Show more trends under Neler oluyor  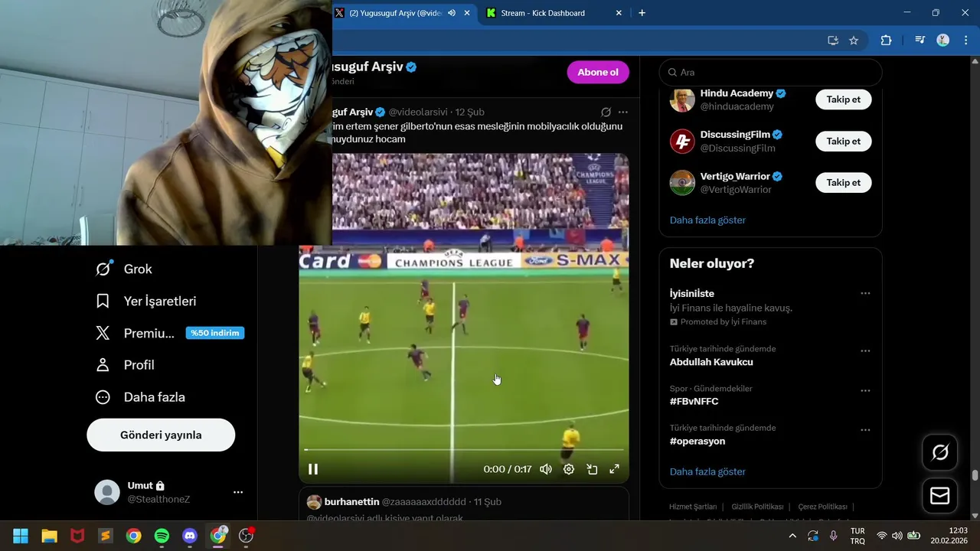707,472
